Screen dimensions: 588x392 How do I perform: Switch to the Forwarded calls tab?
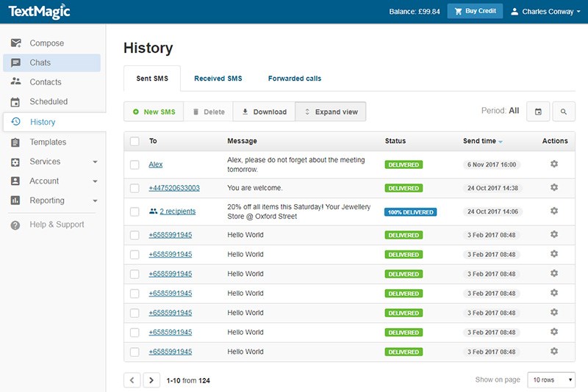295,79
